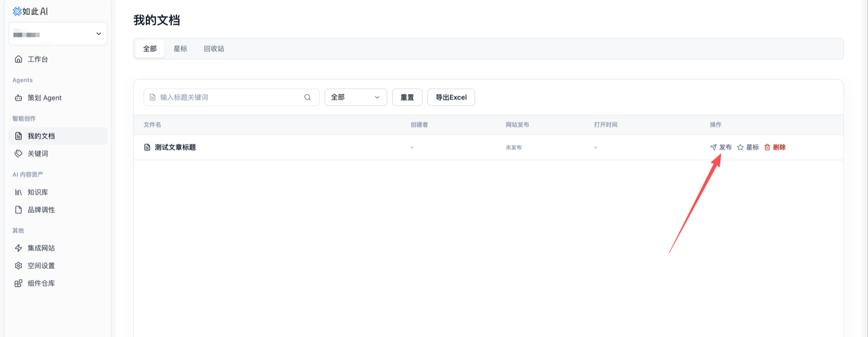The height and width of the screenshot is (337, 868).
Task: Click the 文件名 column header
Action: pos(152,125)
